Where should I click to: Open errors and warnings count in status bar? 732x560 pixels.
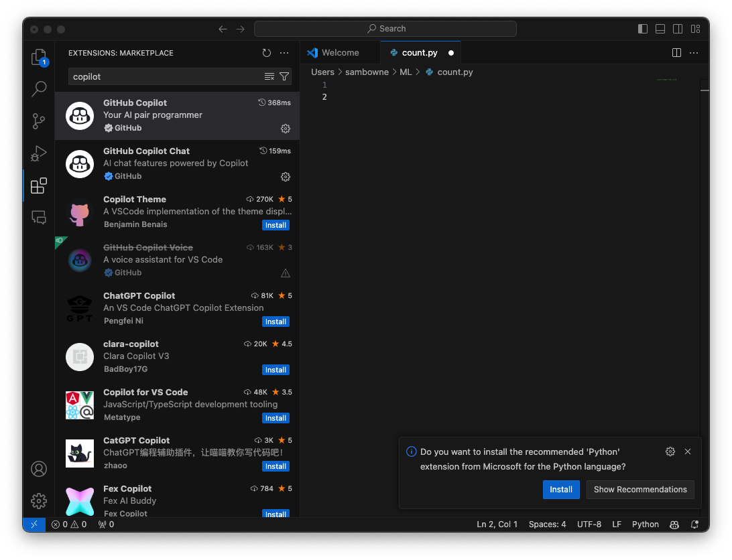69,524
